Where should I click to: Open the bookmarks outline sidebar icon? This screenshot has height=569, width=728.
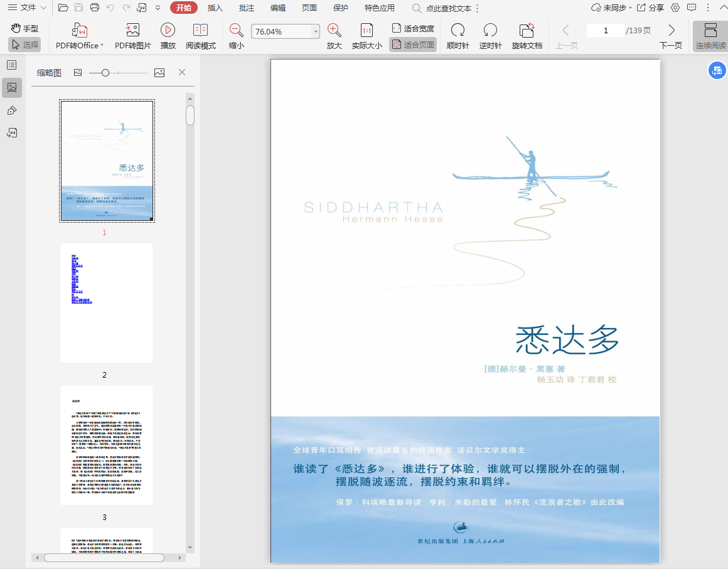(11, 65)
